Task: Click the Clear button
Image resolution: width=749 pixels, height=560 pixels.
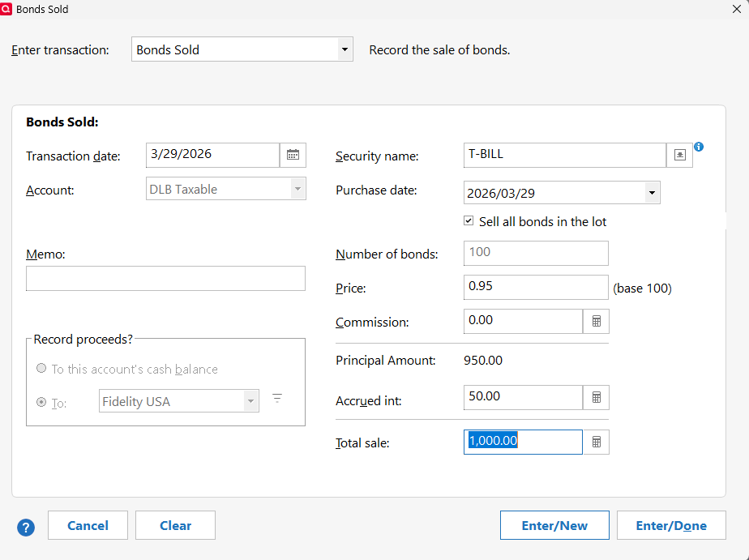Action: 175,525
